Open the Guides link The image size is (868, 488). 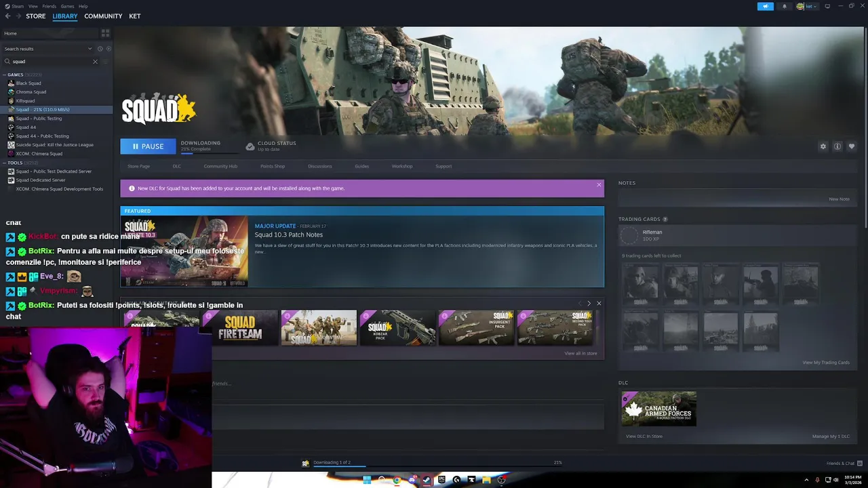point(361,166)
